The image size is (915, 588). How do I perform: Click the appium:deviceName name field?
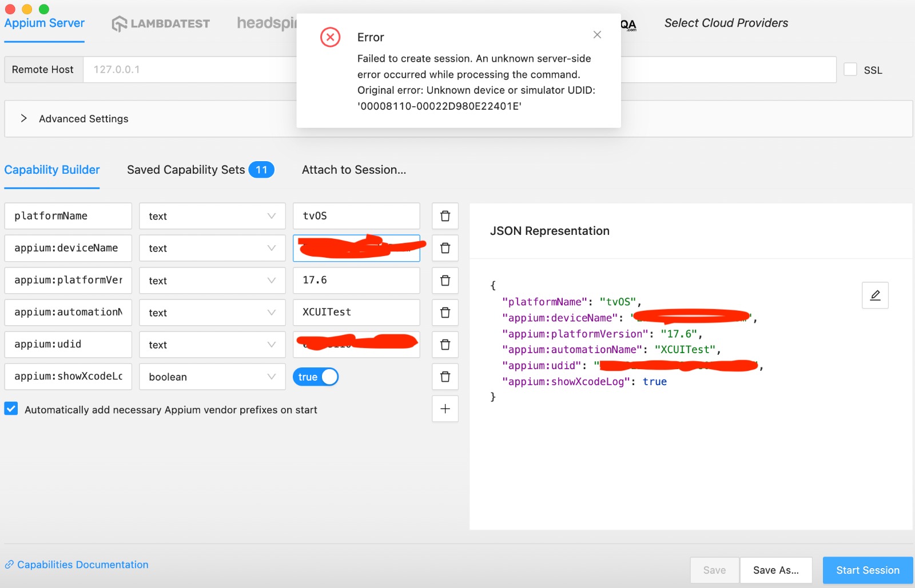(x=68, y=248)
